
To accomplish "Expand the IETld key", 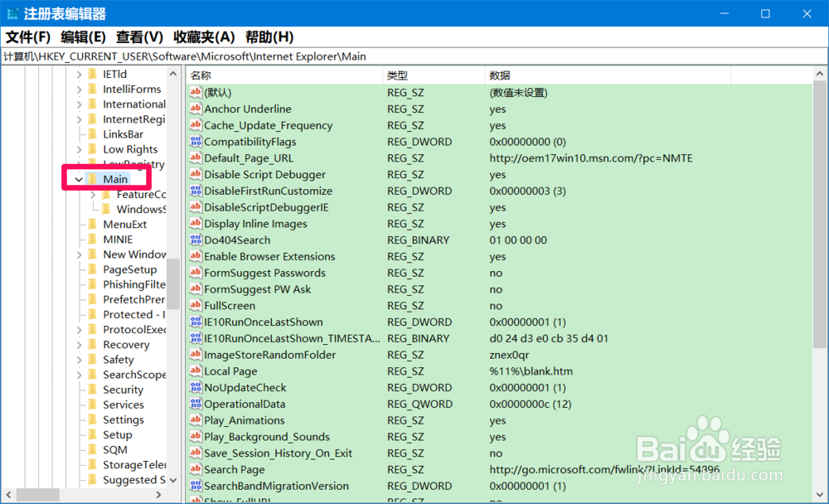I will click(79, 75).
